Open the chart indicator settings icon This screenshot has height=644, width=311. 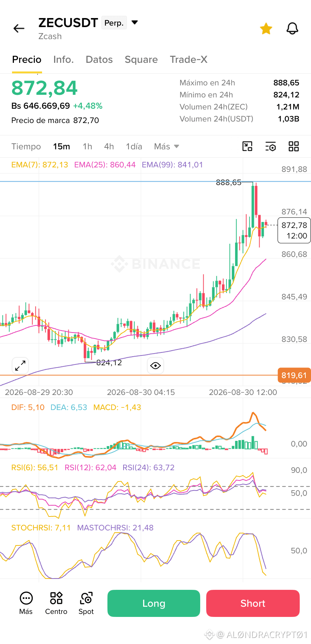pyautogui.click(x=270, y=146)
